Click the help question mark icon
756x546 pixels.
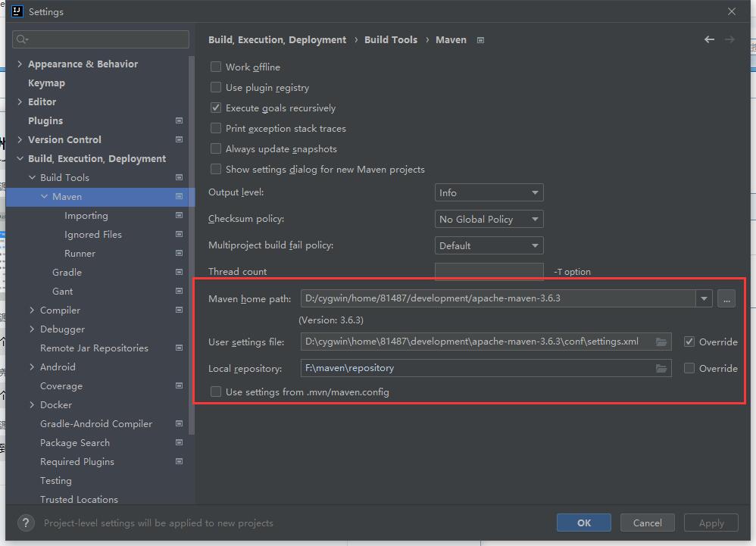pyautogui.click(x=26, y=523)
